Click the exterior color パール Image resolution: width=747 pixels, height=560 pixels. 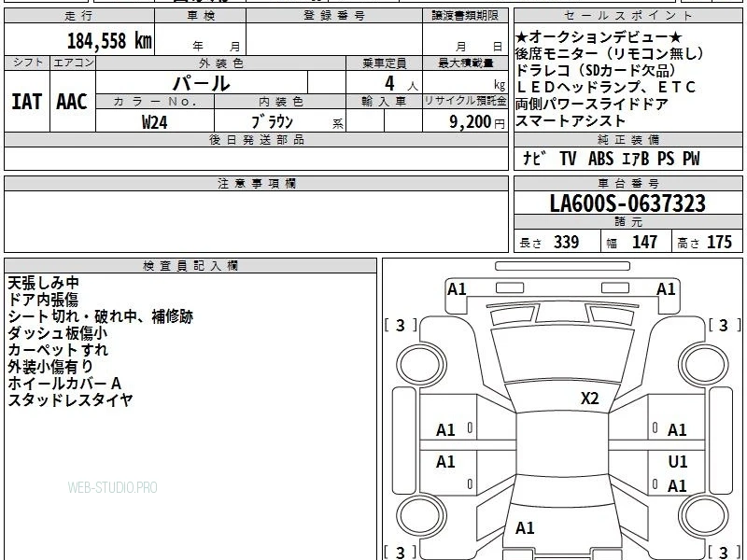[201, 83]
